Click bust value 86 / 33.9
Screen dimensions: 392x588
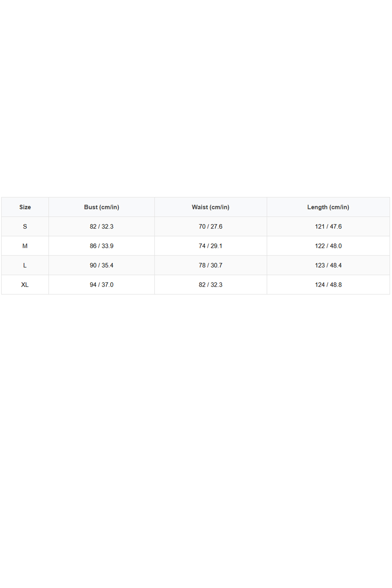coord(102,246)
